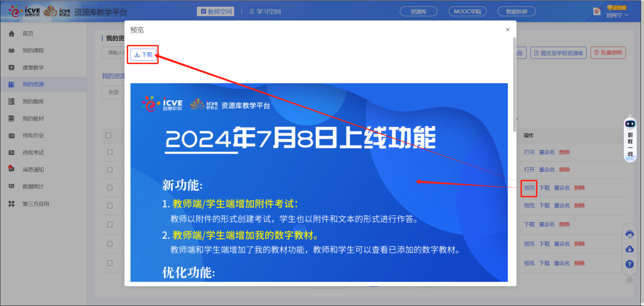Open the 首页 home icon in sidebar

(11, 34)
